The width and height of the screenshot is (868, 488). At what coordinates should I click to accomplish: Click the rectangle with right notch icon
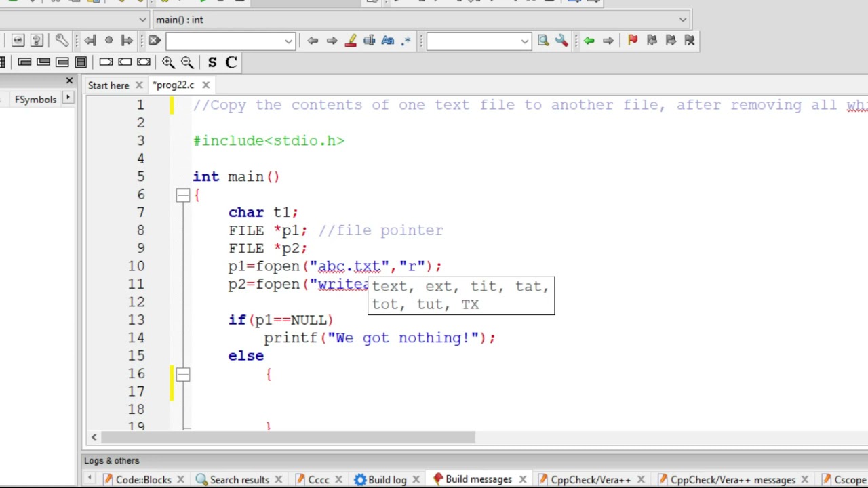click(x=106, y=62)
